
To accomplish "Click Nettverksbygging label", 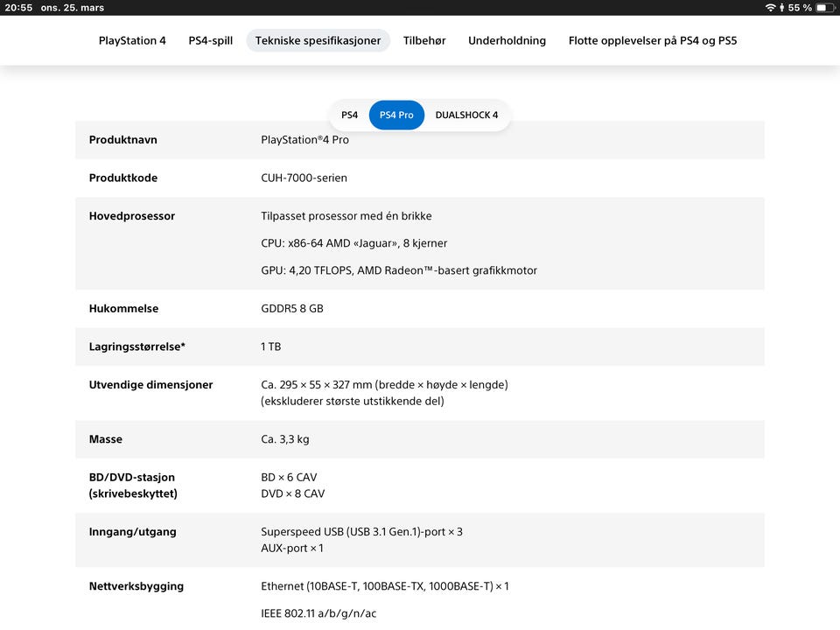I will click(x=136, y=586).
